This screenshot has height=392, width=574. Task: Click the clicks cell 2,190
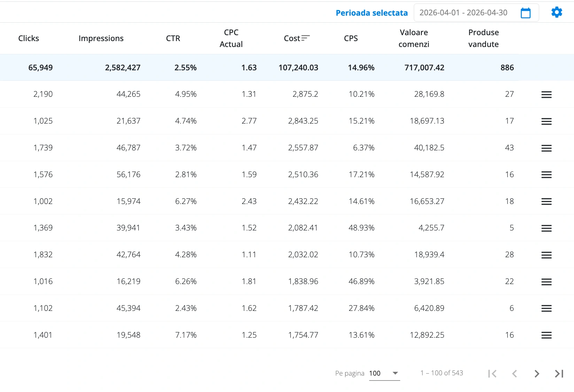click(x=43, y=94)
